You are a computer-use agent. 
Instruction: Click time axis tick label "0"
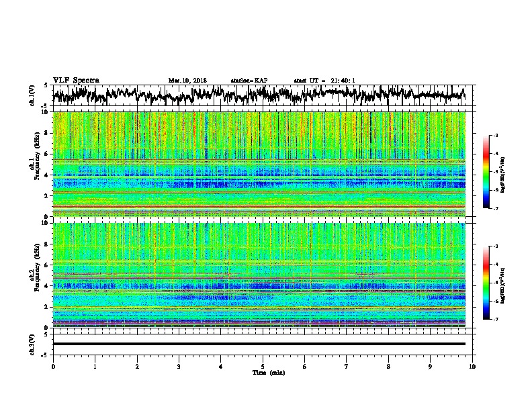pos(53,367)
